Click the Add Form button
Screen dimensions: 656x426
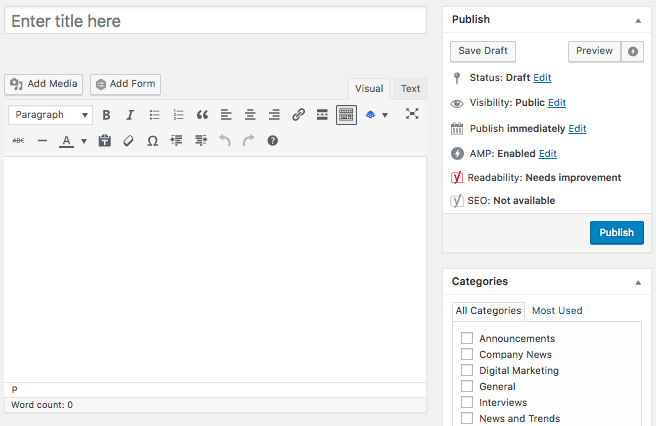click(x=126, y=84)
